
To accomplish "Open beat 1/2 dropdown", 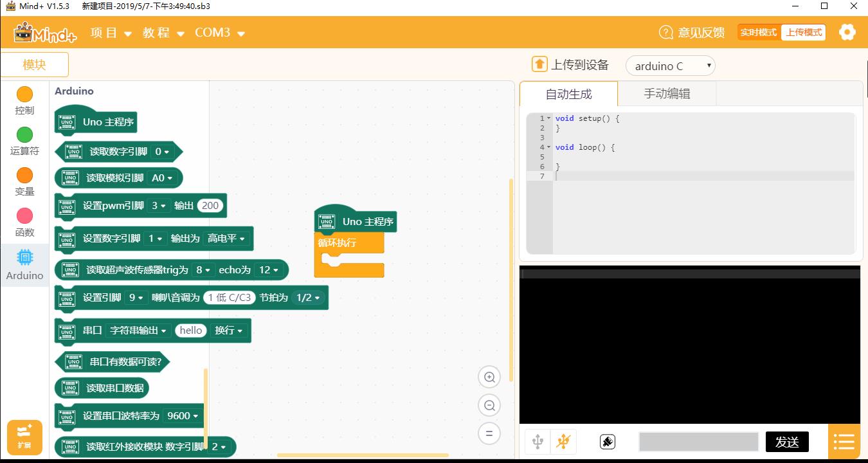I will (x=307, y=298).
